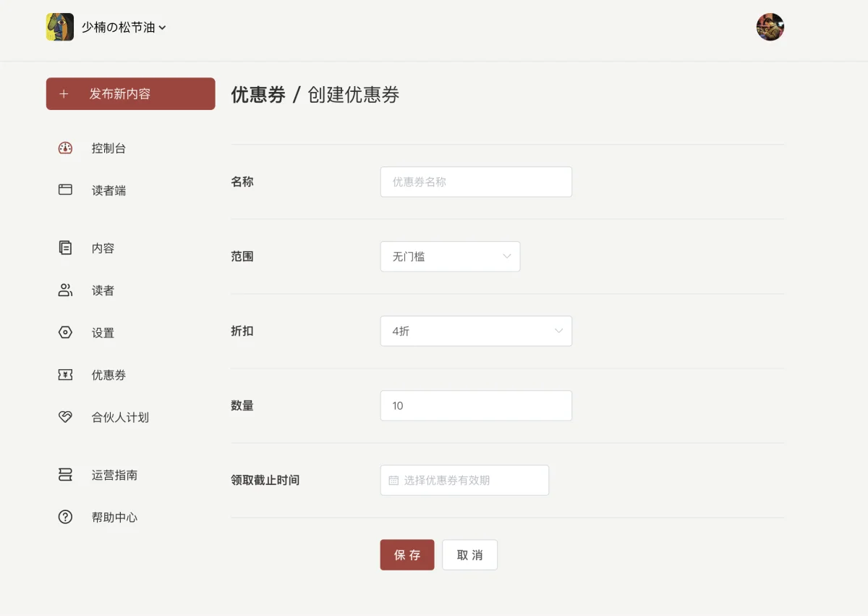868x616 pixels.
Task: Open the 折扣 dropdown showing 4折
Action: [476, 332]
